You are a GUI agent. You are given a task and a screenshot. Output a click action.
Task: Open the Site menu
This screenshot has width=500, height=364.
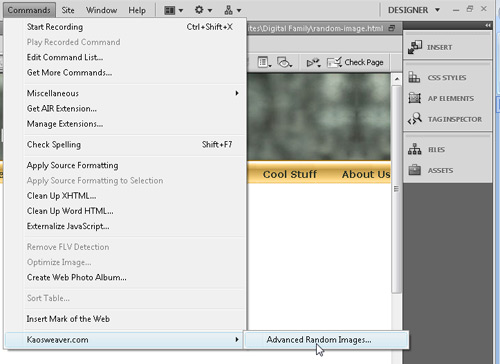[68, 10]
